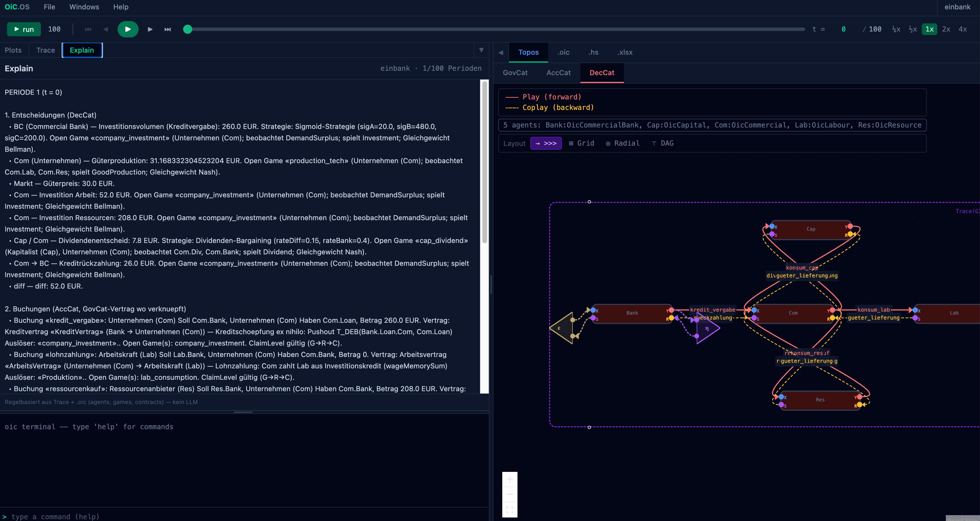Screen dimensions: 980x521
Task: Click the einbank model name in the top bar
Action: (957, 7)
